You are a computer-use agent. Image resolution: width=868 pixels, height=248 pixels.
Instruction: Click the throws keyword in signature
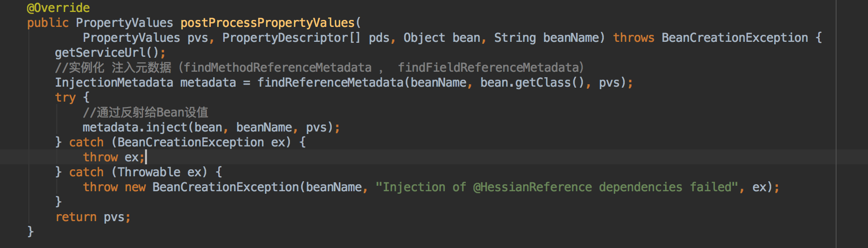coord(633,38)
